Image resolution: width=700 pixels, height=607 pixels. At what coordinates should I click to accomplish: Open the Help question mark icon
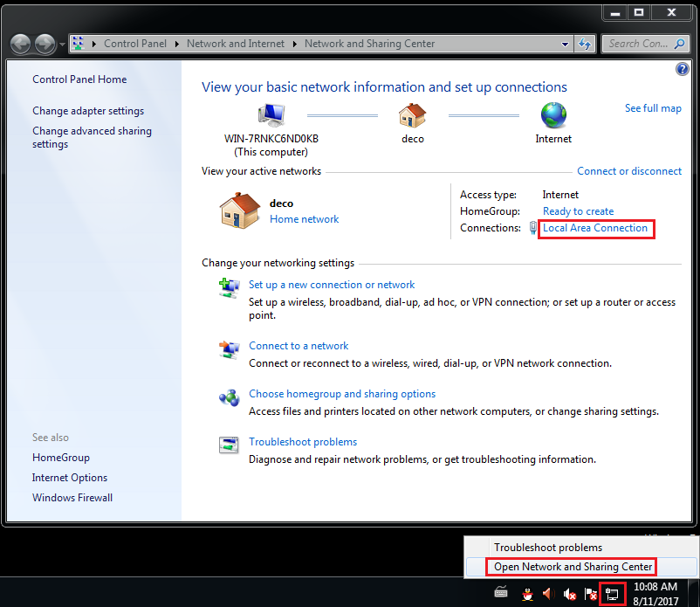(x=682, y=68)
